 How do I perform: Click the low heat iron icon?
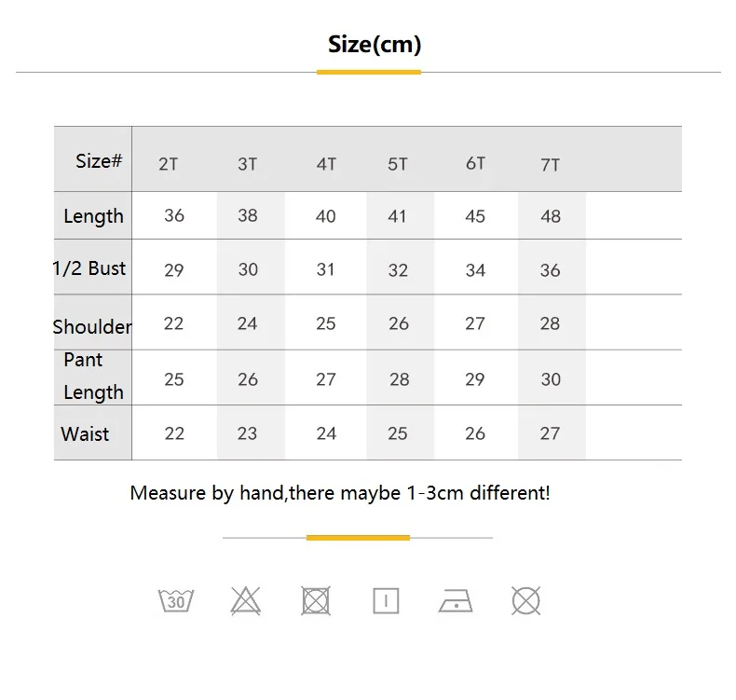point(456,600)
